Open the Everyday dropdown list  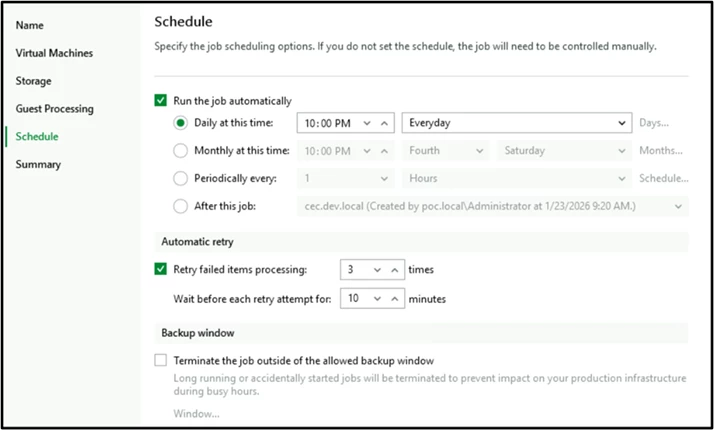(621, 123)
